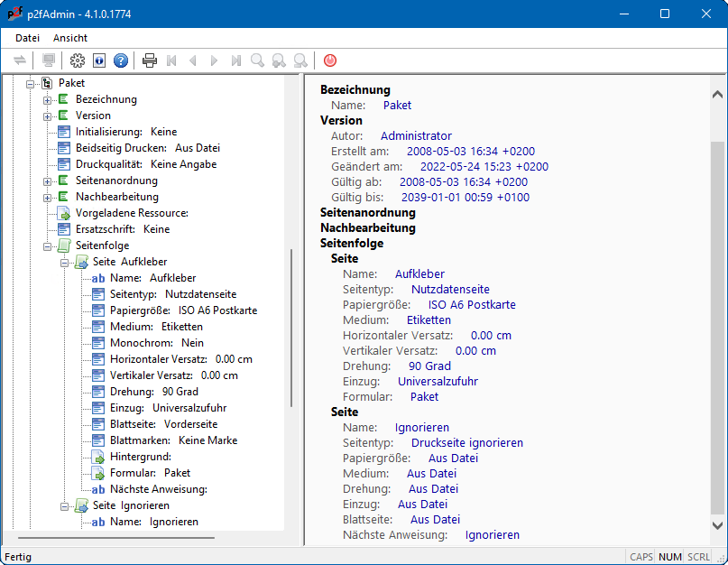Screen dimensions: 728x565
Task: Click the blue question mark help icon
Action: [121, 60]
